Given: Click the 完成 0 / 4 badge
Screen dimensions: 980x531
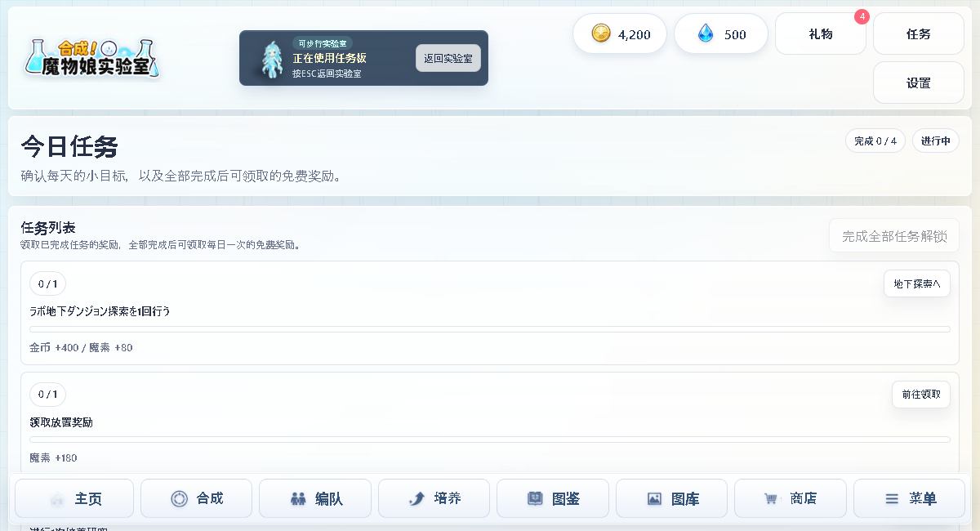Looking at the screenshot, I should point(875,141).
